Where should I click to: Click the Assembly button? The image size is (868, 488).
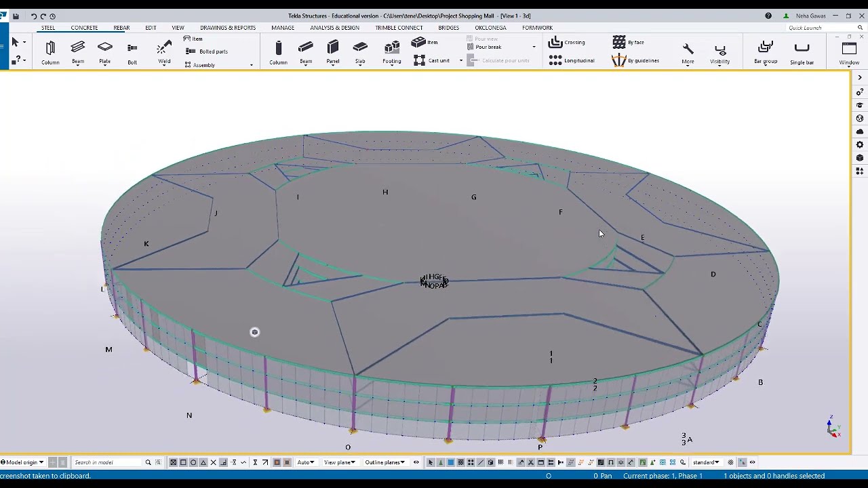pyautogui.click(x=200, y=65)
